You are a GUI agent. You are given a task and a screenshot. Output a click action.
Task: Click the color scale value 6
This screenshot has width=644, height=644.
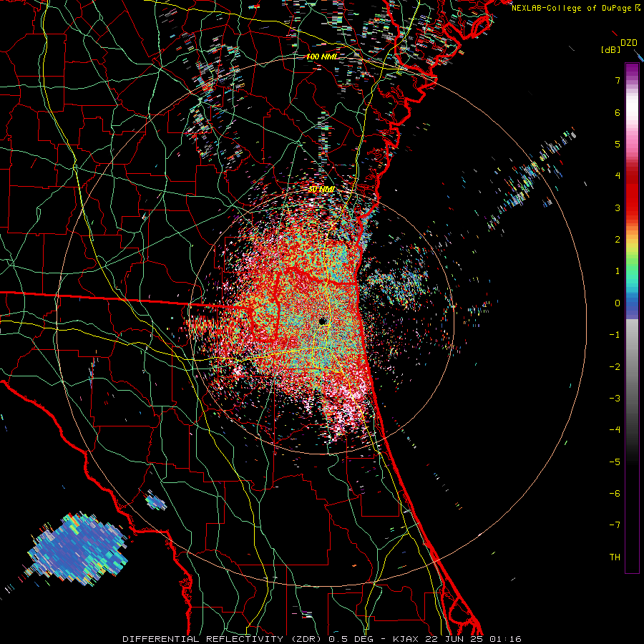pos(618,112)
